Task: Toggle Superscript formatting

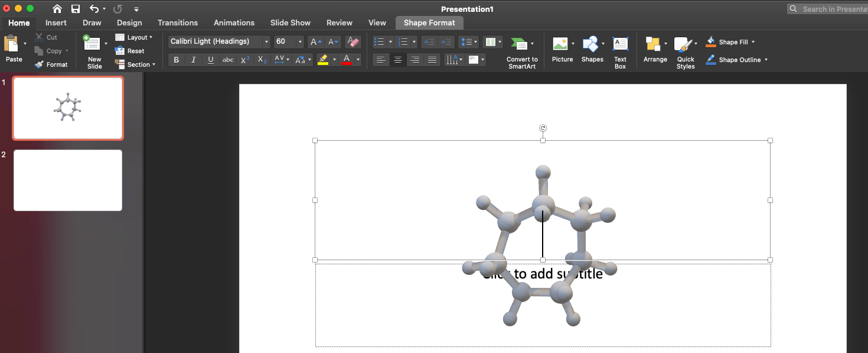Action: coord(245,60)
